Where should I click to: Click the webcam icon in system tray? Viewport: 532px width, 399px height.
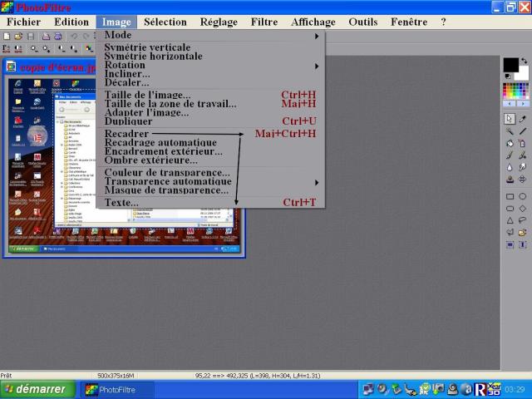[x=452, y=389]
